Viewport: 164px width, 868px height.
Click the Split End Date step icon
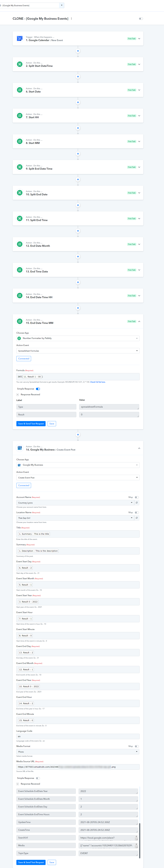pyautogui.click(x=20, y=193)
